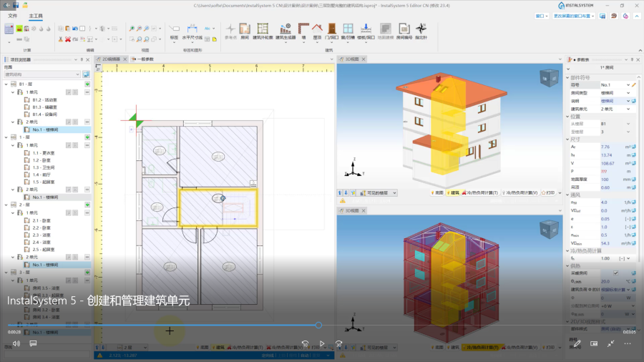Select the Wall (墙) tool
Screen dimensions: 644x362
coord(303,31)
